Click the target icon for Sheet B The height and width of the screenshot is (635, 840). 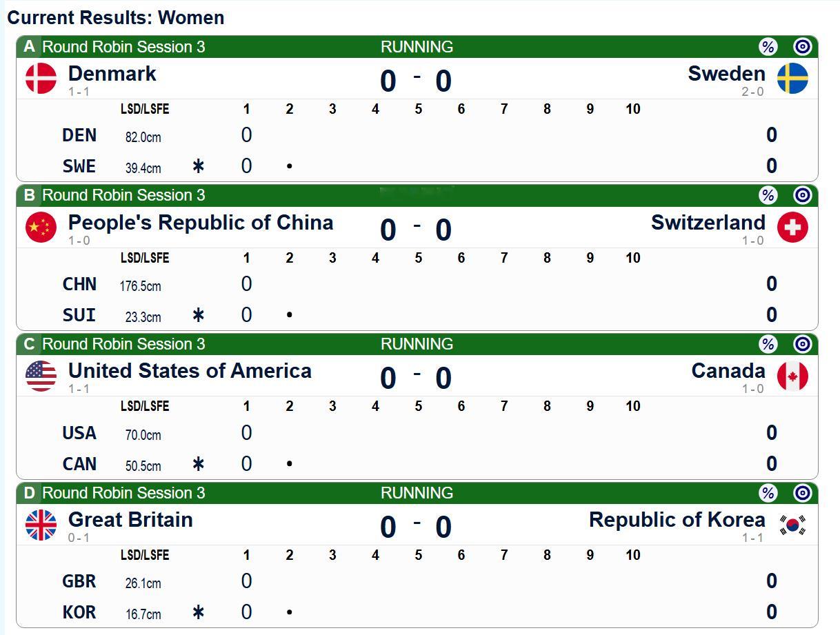click(802, 196)
